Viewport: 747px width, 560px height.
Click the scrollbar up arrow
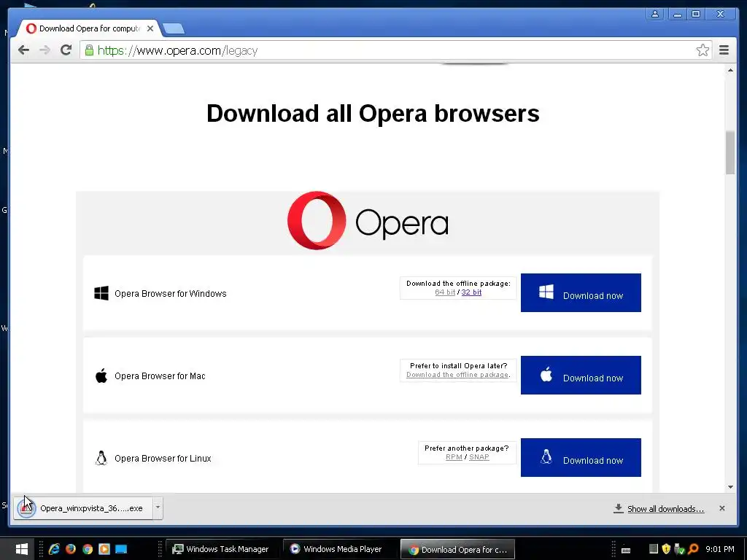pyautogui.click(x=729, y=70)
